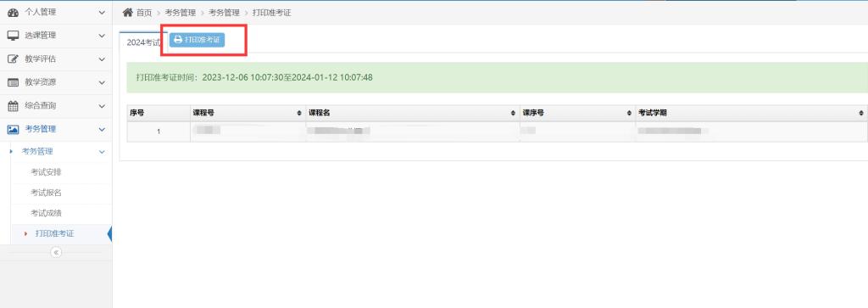The height and width of the screenshot is (308, 868).
Task: Open the 选课管理 menu
Action: tap(56, 36)
